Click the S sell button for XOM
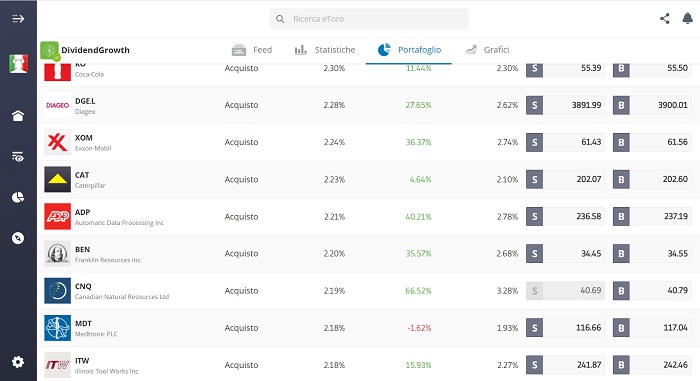 pyautogui.click(x=534, y=142)
